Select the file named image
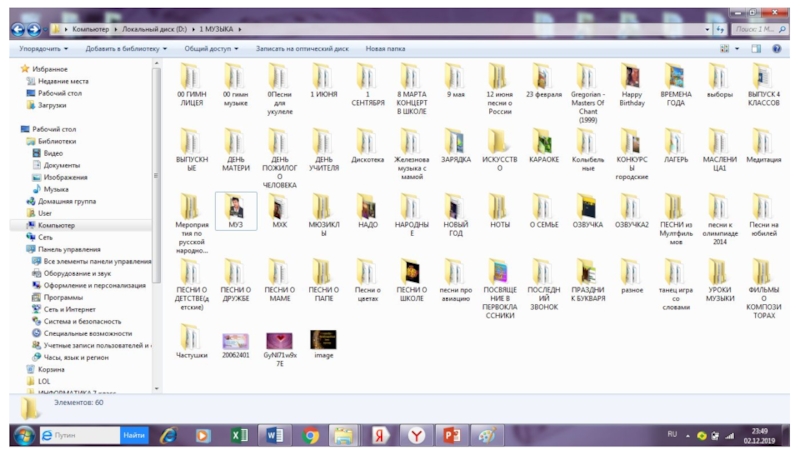800x450 pixels. click(323, 344)
